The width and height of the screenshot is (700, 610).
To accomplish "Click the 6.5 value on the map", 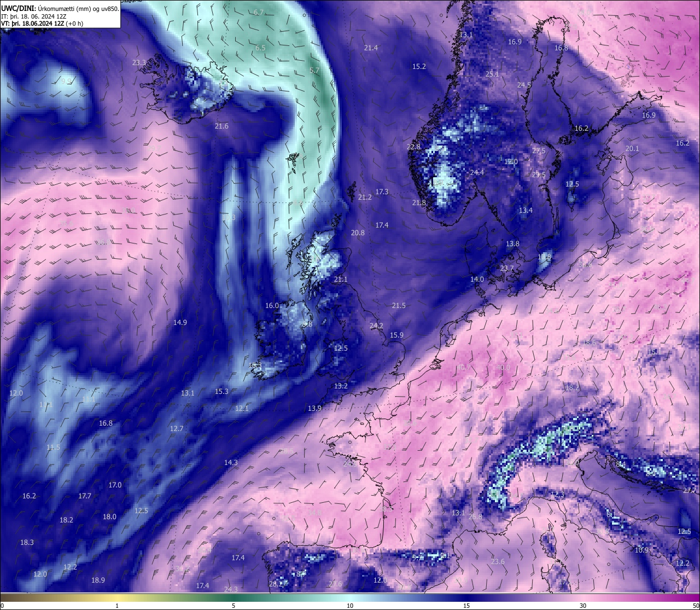I will point(260,48).
